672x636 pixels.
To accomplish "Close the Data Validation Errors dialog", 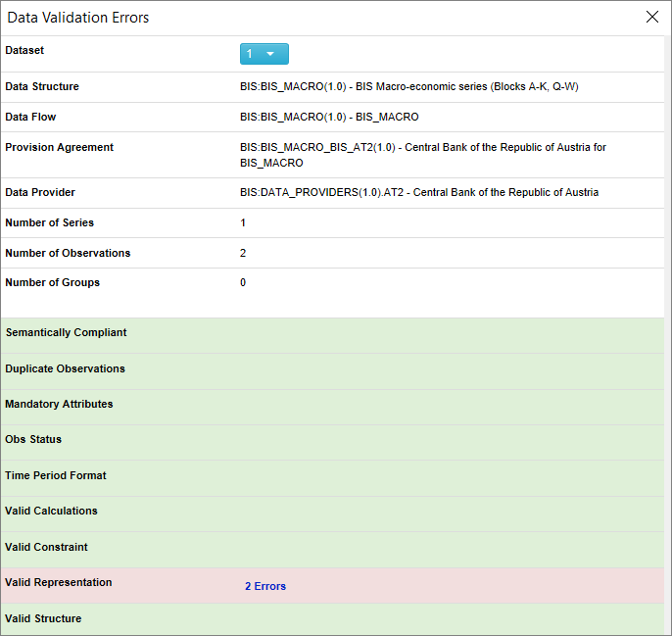I will point(651,17).
